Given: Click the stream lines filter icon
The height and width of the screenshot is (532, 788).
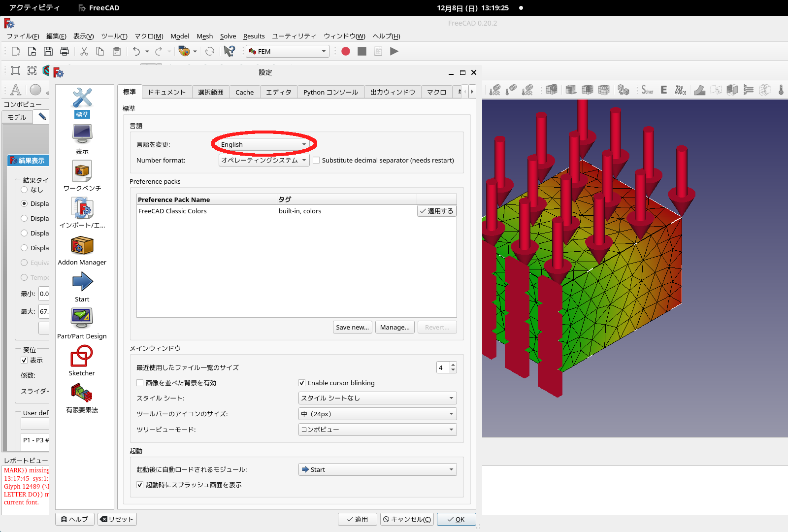Looking at the screenshot, I should [749, 90].
